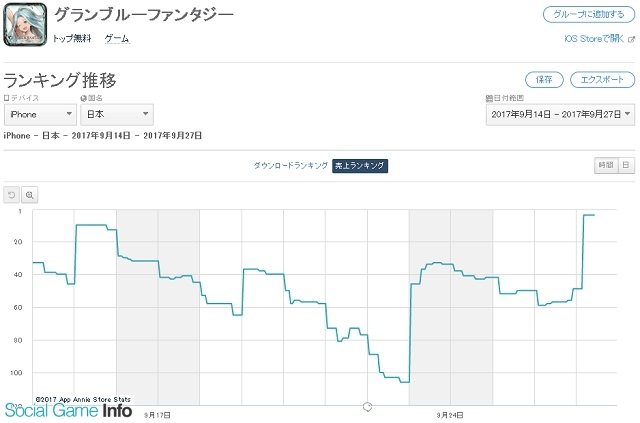The height and width of the screenshot is (423, 640).
Task: Select the 売上ランキング tab
Action: click(360, 166)
